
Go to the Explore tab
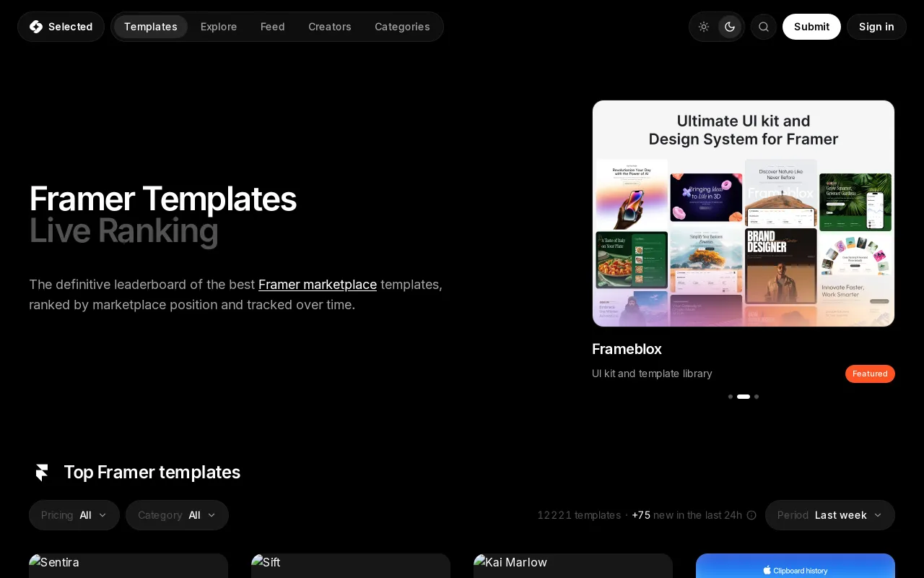[219, 27]
